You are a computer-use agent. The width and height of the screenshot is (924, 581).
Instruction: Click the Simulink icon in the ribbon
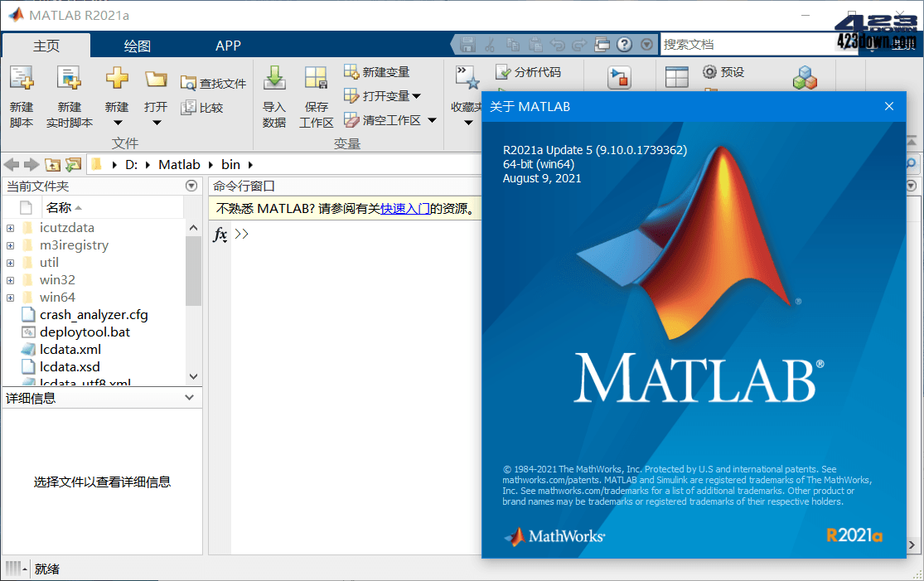(x=619, y=78)
